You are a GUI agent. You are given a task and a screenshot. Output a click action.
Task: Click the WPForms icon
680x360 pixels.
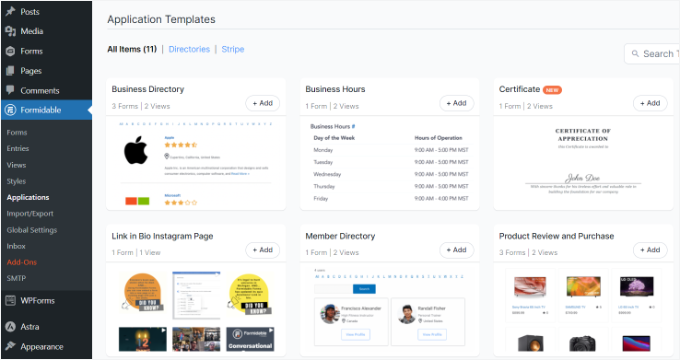click(x=10, y=301)
